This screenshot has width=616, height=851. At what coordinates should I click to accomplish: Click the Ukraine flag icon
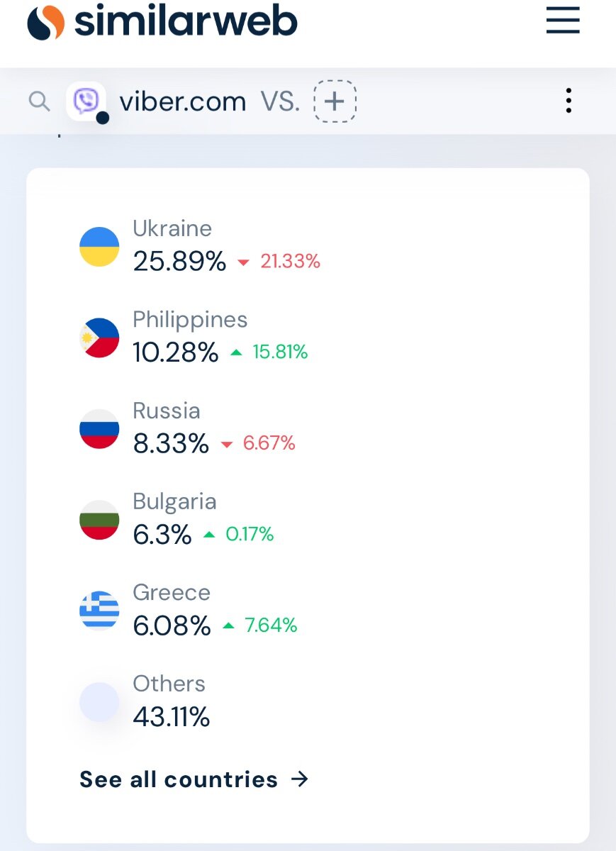pyautogui.click(x=99, y=247)
